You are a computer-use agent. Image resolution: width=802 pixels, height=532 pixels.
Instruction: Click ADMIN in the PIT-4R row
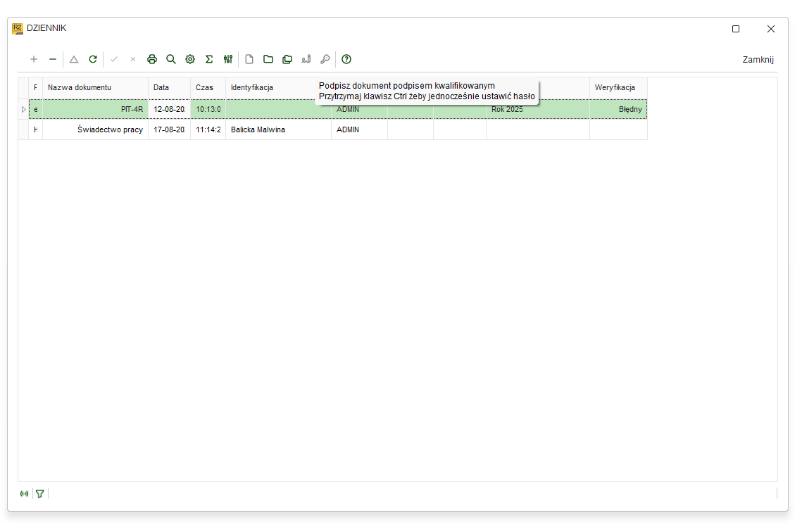coord(359,110)
